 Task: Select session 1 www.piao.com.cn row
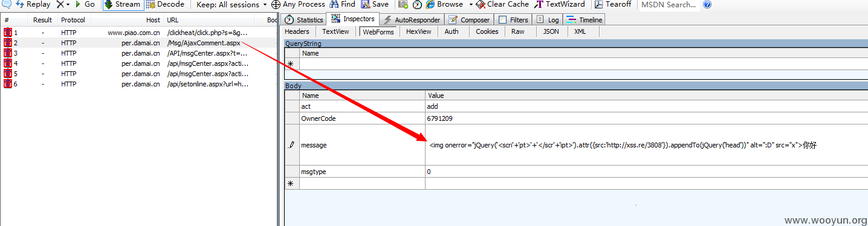pyautogui.click(x=139, y=33)
